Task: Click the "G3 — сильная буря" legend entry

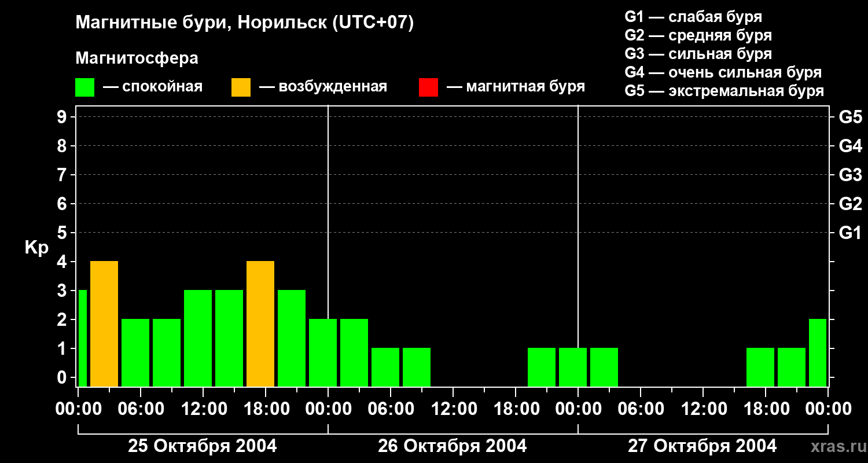Action: 698,54
